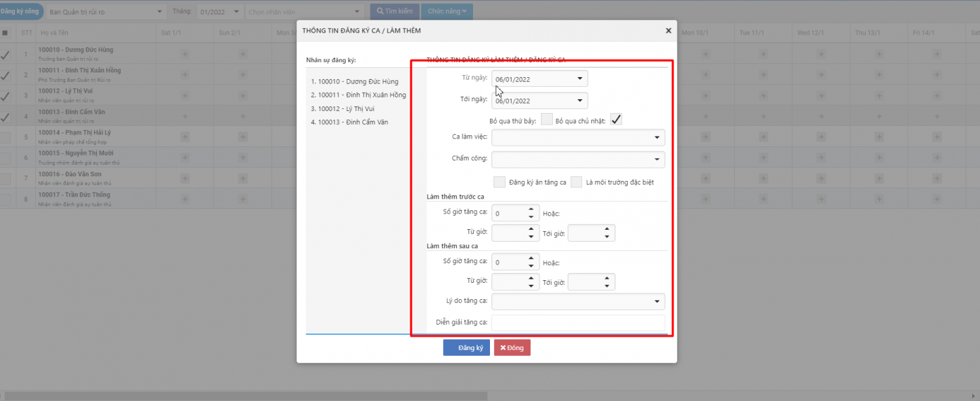The width and height of the screenshot is (980, 401).
Task: Open the Chức năng dropdown menu
Action: [447, 11]
